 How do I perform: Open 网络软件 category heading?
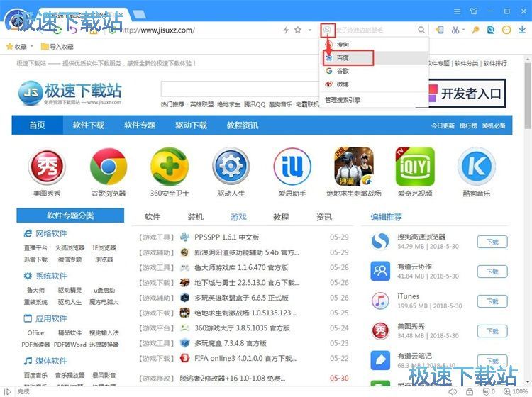click(51, 233)
